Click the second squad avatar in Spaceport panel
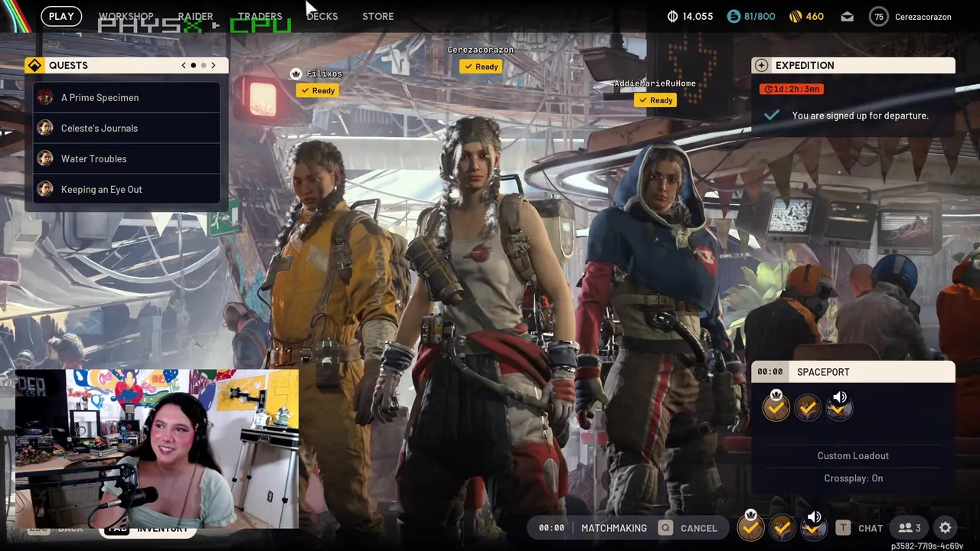The width and height of the screenshot is (980, 551). tap(807, 408)
